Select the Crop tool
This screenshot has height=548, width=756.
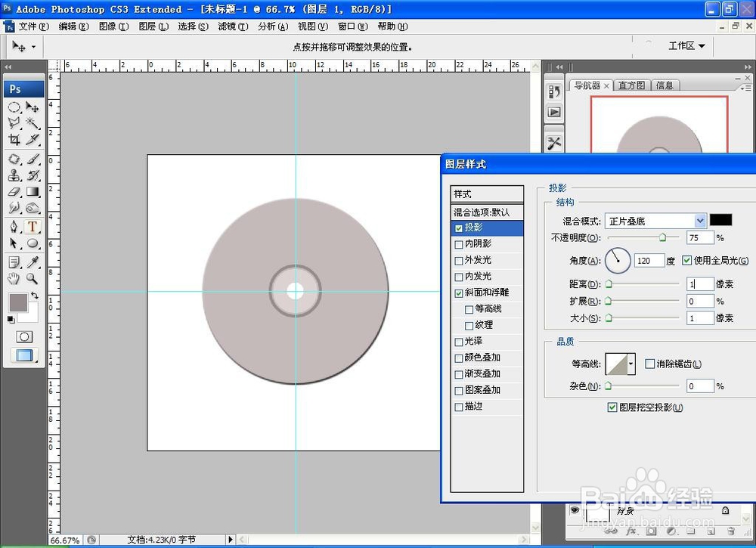(x=14, y=139)
